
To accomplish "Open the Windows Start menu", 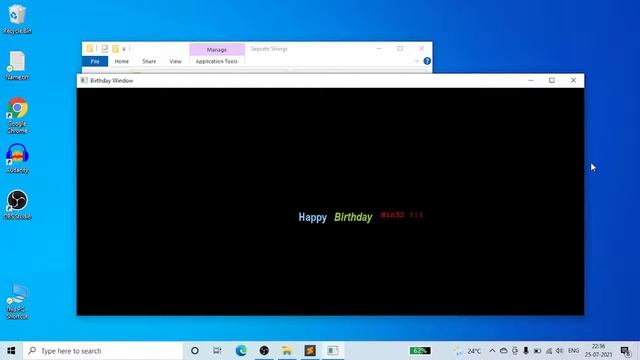I will coord(11,351).
